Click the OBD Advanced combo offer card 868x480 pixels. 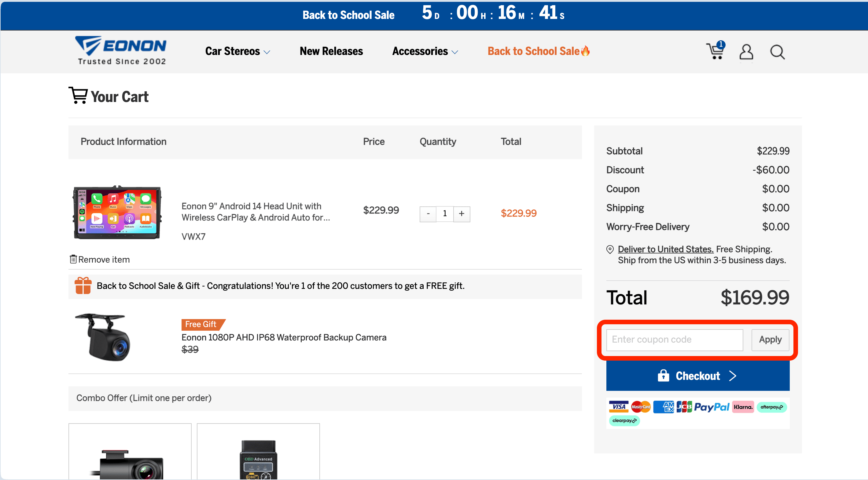click(258, 451)
